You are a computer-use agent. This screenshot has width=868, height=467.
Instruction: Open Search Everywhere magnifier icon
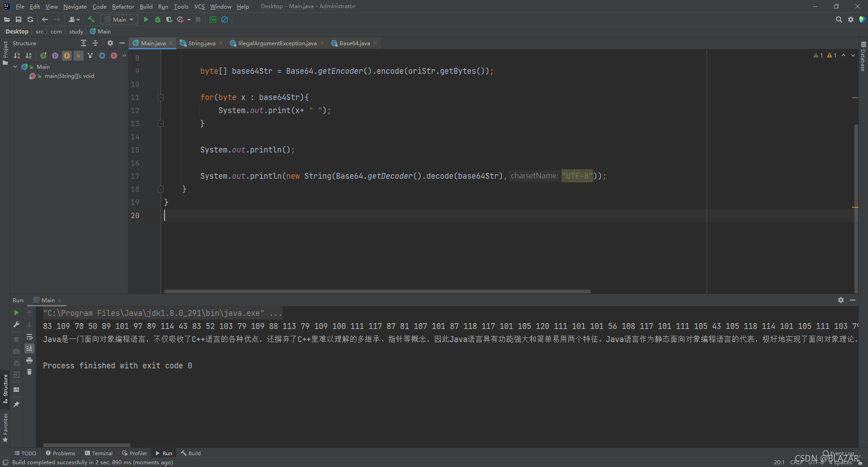pos(839,19)
